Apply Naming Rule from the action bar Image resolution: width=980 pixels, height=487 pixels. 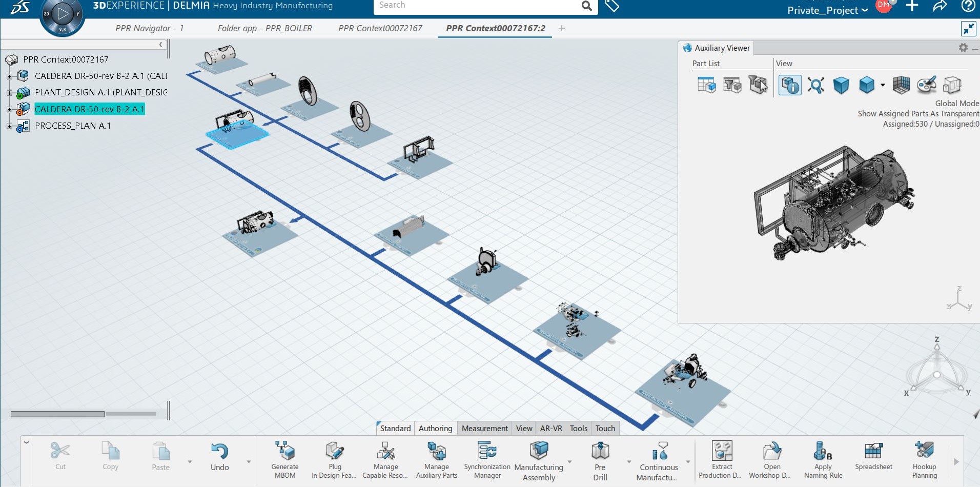823,460
